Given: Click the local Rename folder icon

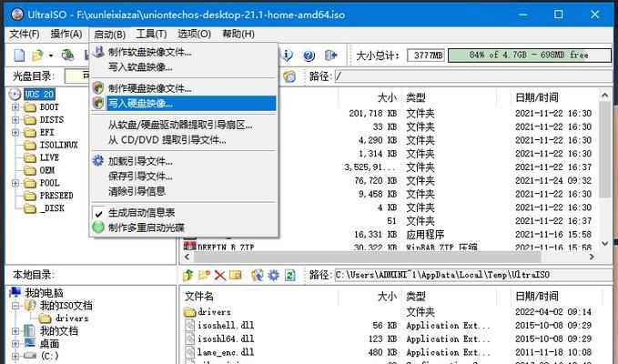Looking at the screenshot, I should [x=236, y=275].
